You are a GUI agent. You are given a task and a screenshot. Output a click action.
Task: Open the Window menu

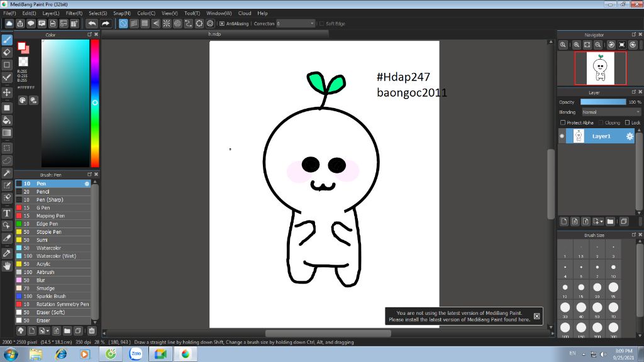tap(219, 13)
